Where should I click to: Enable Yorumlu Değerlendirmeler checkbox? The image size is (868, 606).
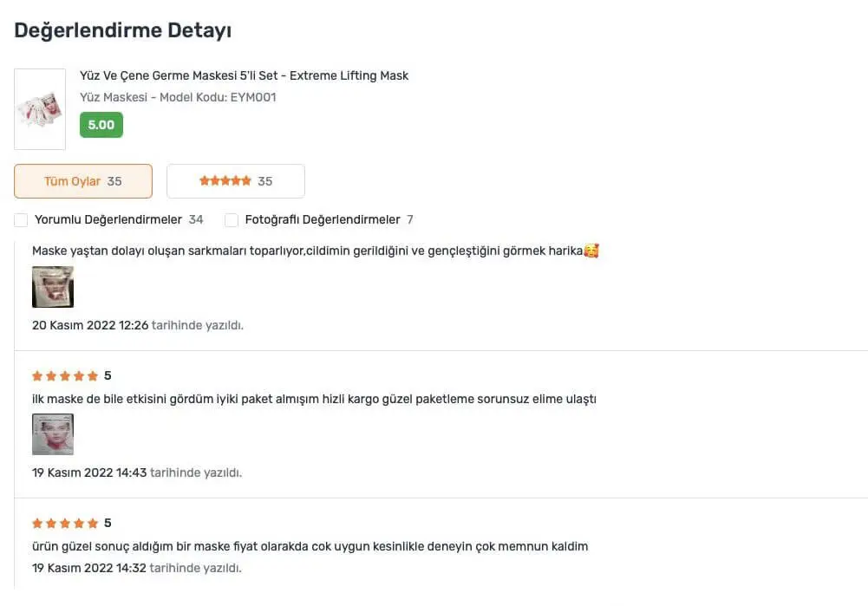[x=21, y=220]
